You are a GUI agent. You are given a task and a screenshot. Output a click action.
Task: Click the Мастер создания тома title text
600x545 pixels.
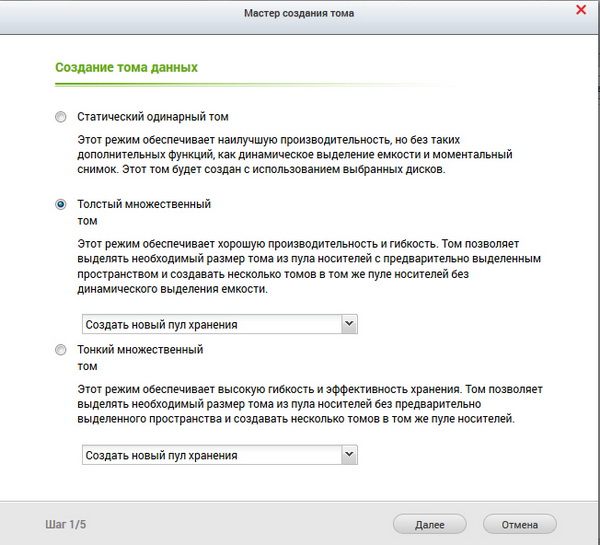point(298,13)
